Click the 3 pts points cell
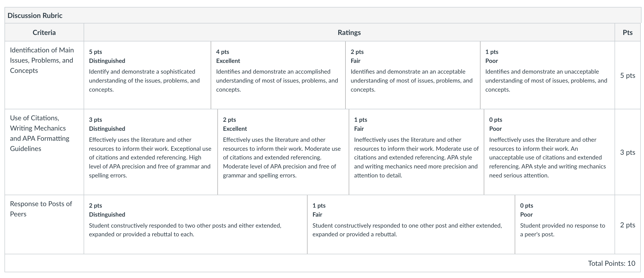Viewport: 644px width, 278px height. click(x=628, y=152)
